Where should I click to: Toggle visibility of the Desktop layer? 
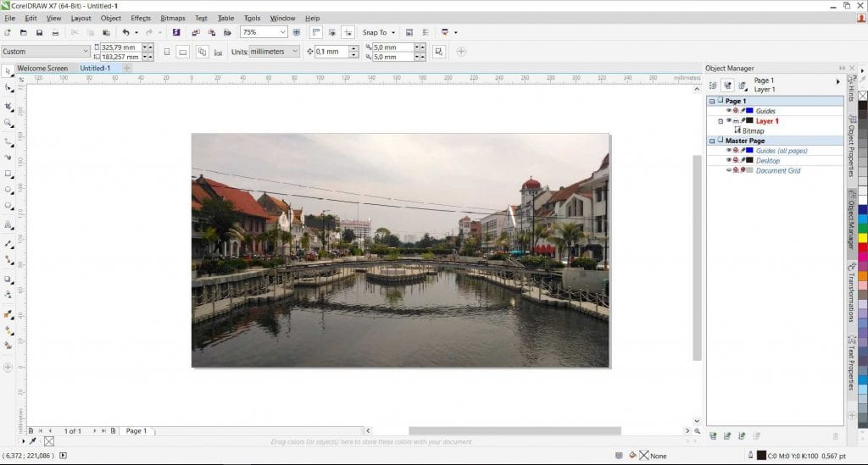[728, 160]
